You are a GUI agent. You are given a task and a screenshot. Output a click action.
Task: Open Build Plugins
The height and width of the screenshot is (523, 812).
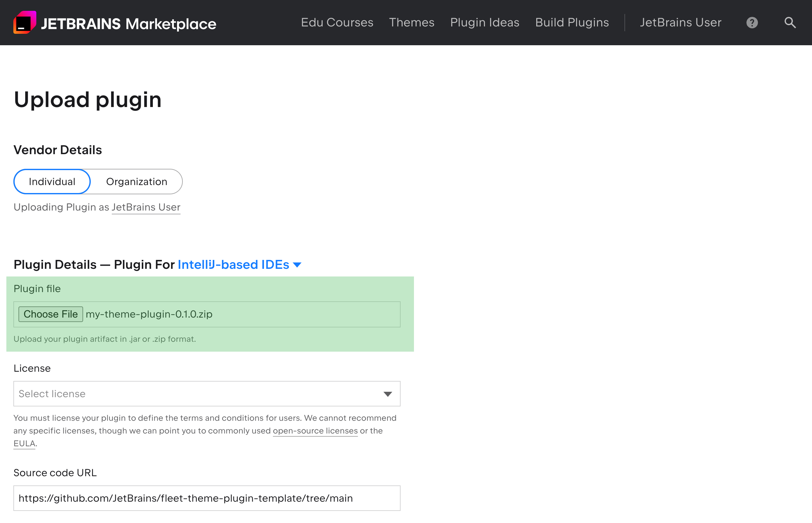pyautogui.click(x=572, y=22)
